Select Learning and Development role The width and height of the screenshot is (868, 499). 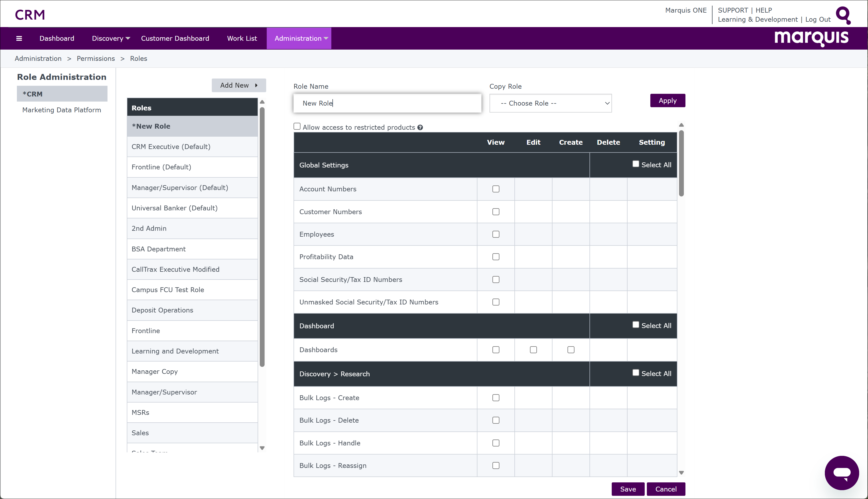click(x=192, y=351)
